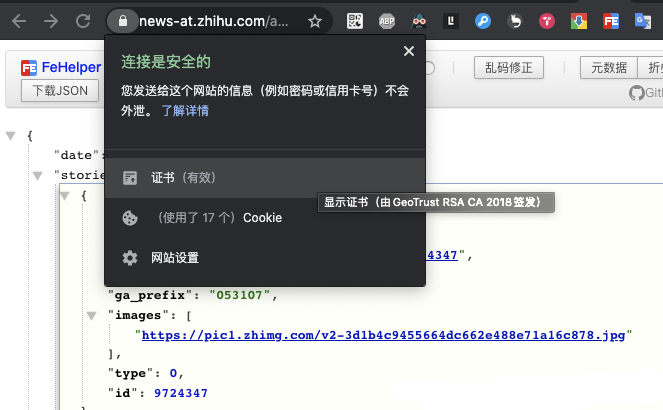Open the 了解详情 learn more link

[x=185, y=111]
